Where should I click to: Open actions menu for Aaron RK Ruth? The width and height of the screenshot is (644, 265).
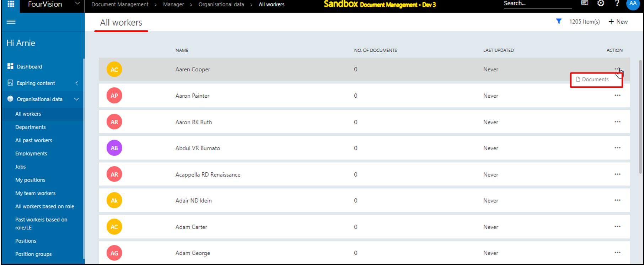point(617,121)
